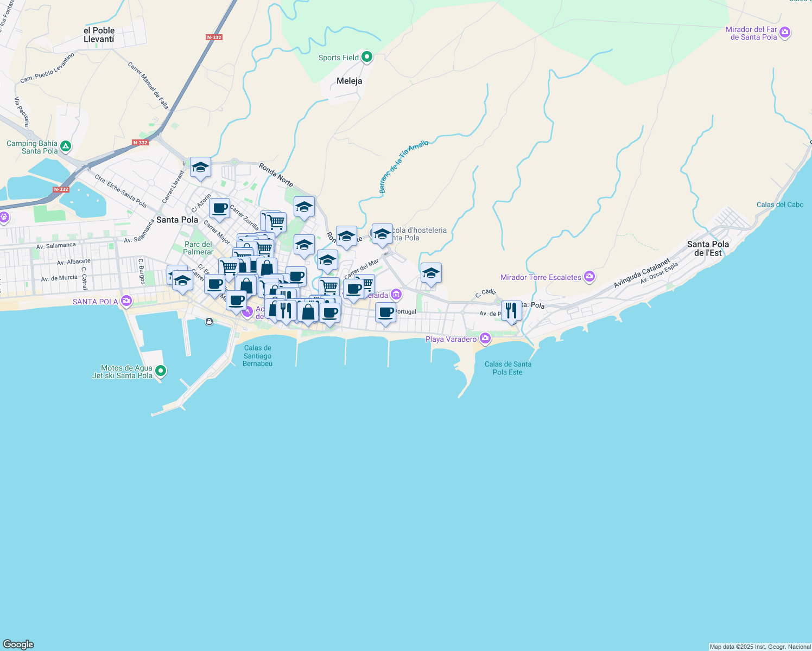Select the Sports Field marker near Meleja

point(367,57)
